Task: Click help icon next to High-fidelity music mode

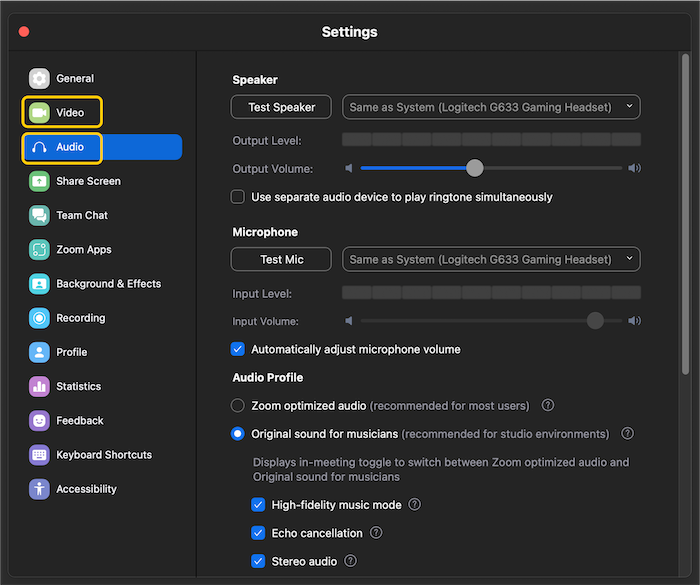Action: [414, 505]
